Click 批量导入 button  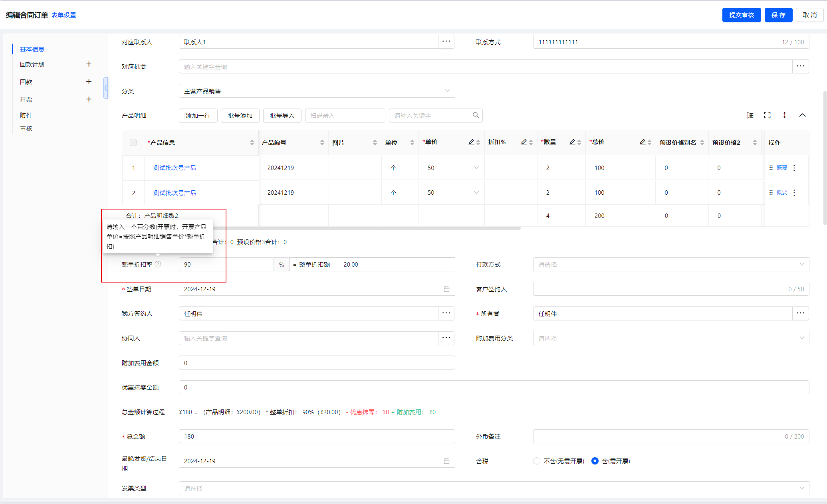pyautogui.click(x=282, y=115)
